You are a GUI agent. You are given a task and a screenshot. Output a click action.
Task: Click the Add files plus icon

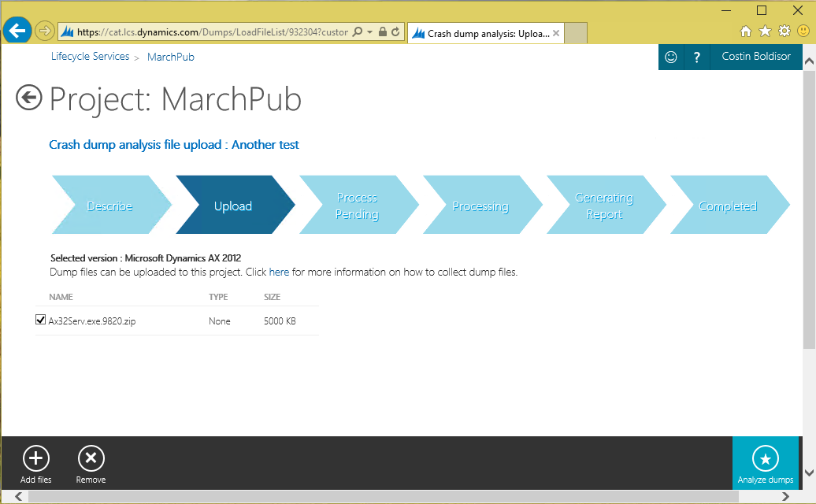coord(36,458)
